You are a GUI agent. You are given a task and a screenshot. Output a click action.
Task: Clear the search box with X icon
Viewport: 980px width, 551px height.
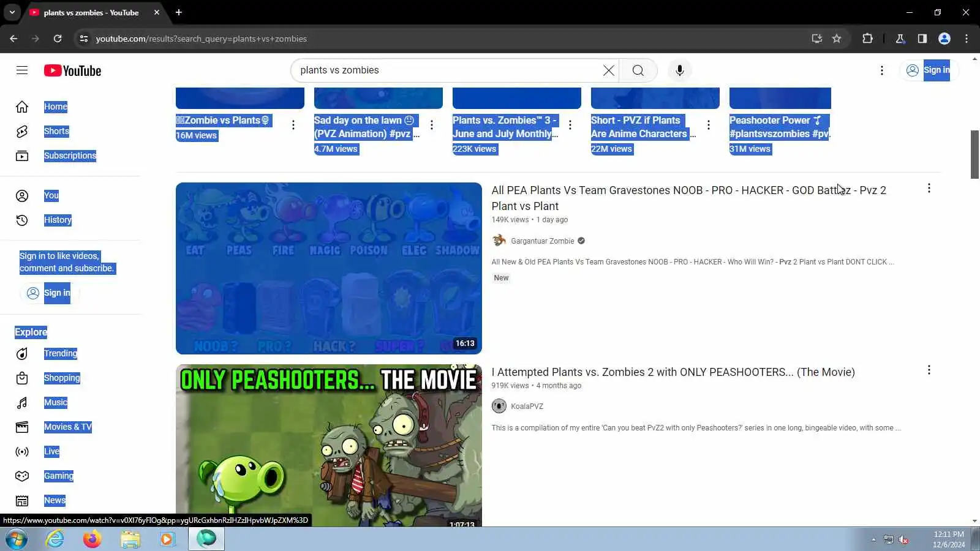[608, 70]
